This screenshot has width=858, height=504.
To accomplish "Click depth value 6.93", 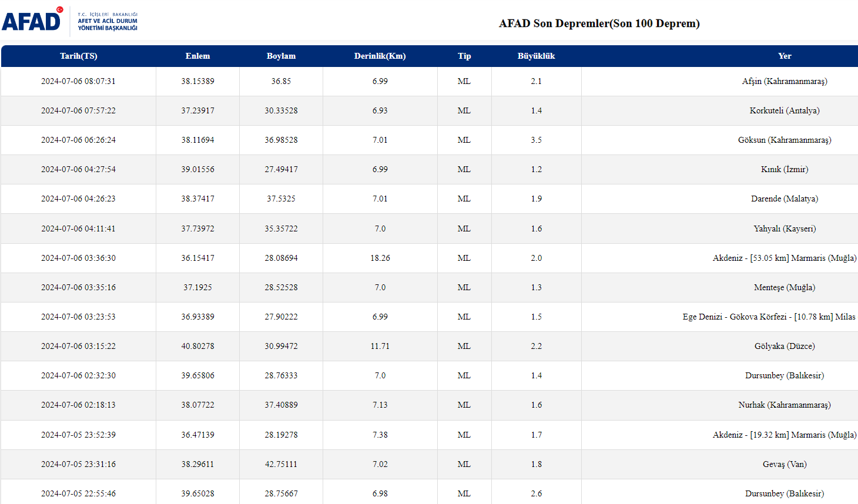I will 380,110.
